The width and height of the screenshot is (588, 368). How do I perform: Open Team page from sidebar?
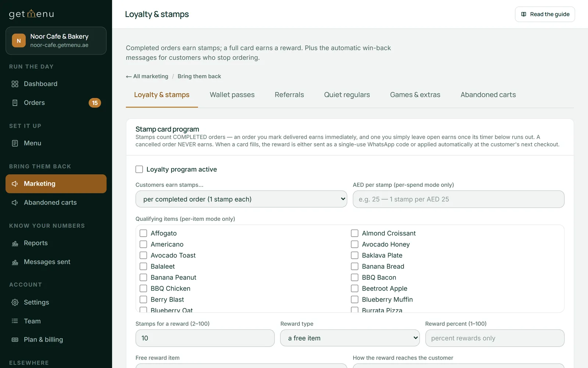[56, 321]
